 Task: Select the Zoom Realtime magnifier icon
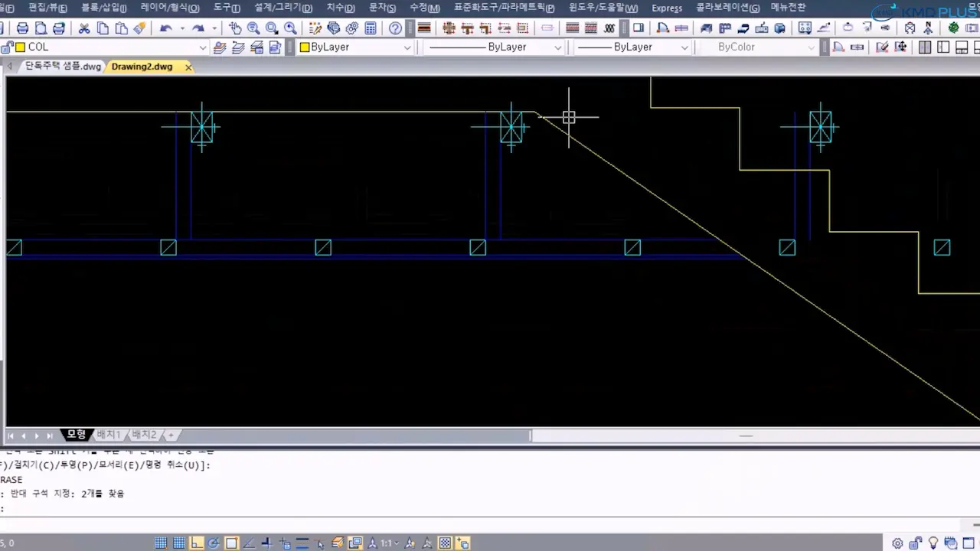click(253, 28)
